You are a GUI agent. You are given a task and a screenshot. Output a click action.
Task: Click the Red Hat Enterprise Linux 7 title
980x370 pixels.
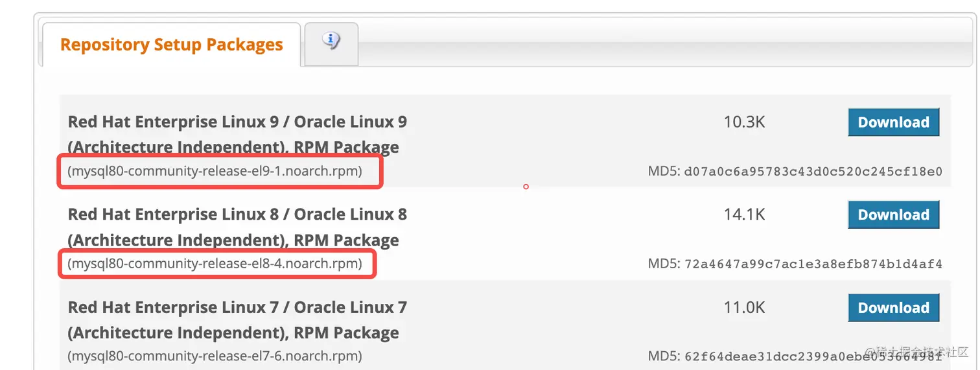coord(237,307)
